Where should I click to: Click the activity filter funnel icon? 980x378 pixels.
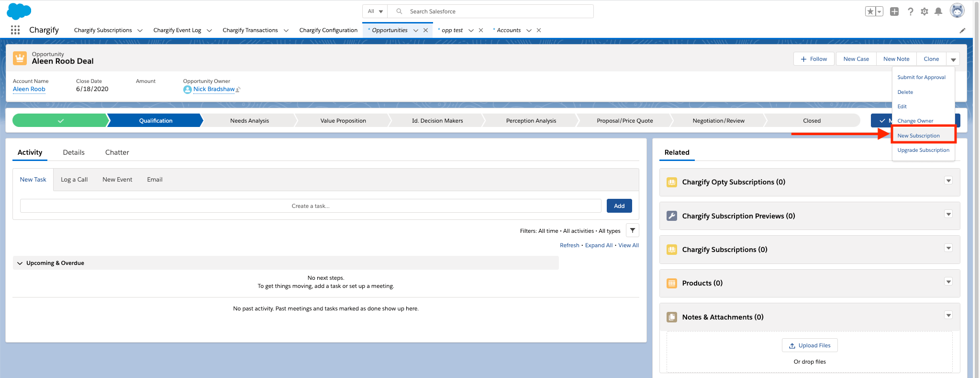[632, 230]
